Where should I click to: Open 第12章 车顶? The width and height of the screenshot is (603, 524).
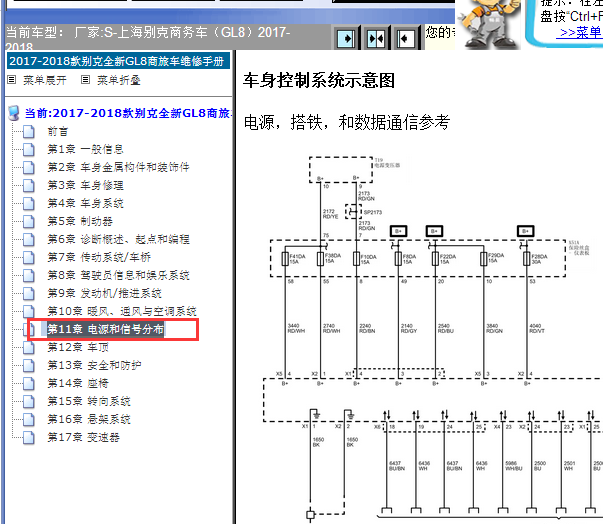78,347
